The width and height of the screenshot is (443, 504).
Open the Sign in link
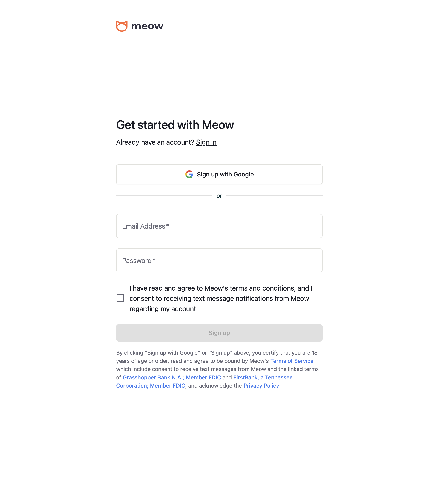(x=206, y=142)
